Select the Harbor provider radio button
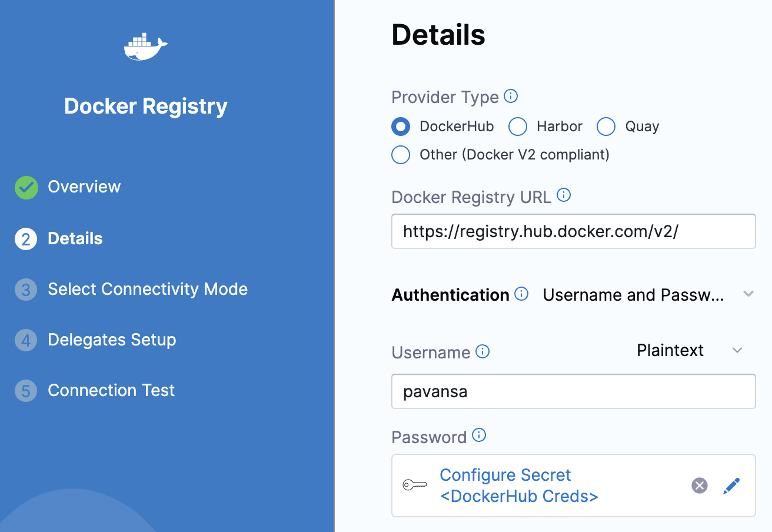The width and height of the screenshot is (772, 532). coord(518,127)
